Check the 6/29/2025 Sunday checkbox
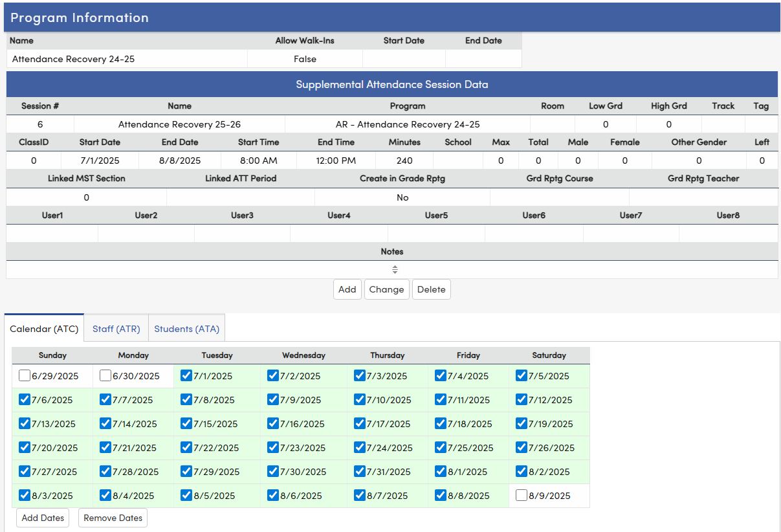Screen dimensions: 781x532 [25, 375]
